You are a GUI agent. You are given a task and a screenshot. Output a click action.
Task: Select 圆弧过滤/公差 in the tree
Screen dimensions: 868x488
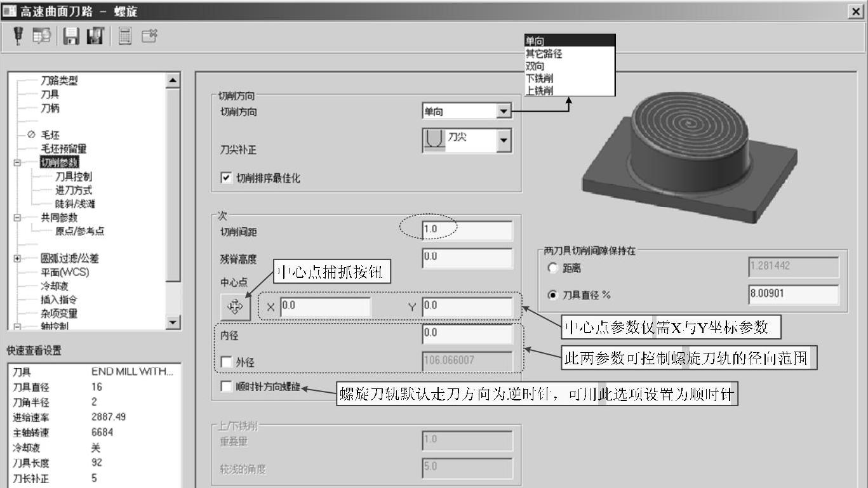tap(70, 259)
